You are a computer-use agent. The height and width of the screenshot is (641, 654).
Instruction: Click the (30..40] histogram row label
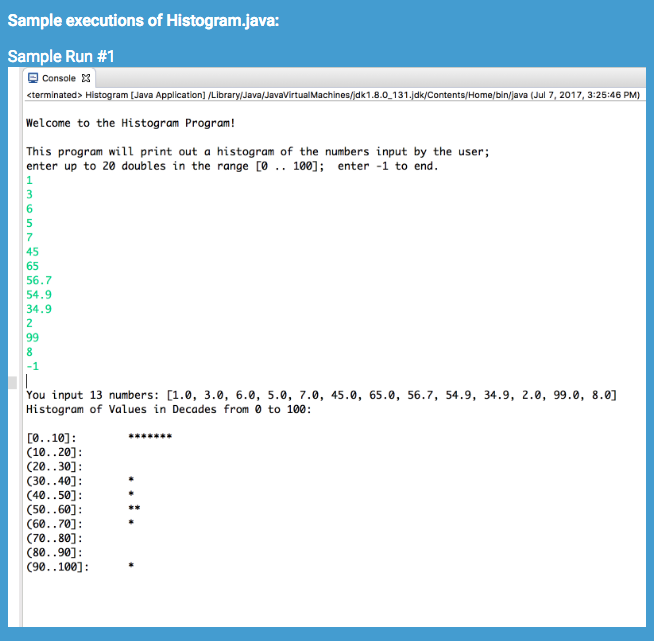(x=55, y=481)
